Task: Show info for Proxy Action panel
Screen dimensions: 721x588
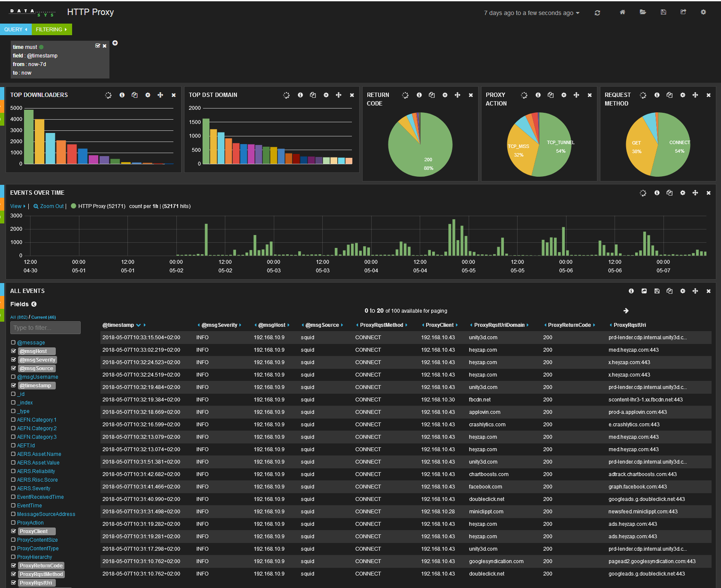Action: tap(538, 95)
